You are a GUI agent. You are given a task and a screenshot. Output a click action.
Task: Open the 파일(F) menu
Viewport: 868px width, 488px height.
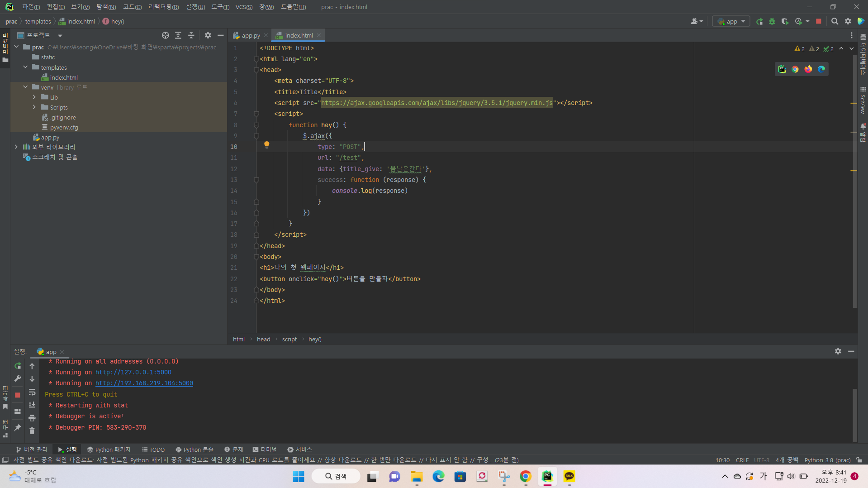click(31, 7)
